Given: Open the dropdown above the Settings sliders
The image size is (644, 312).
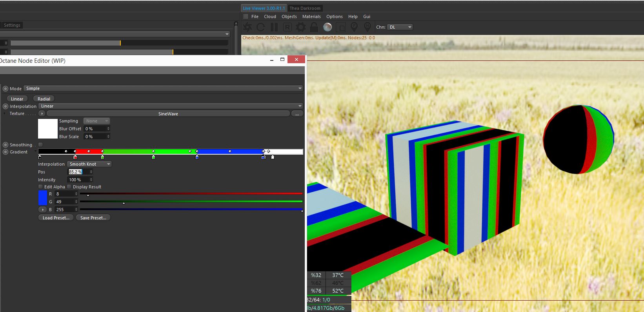Looking at the screenshot, I should point(115,34).
